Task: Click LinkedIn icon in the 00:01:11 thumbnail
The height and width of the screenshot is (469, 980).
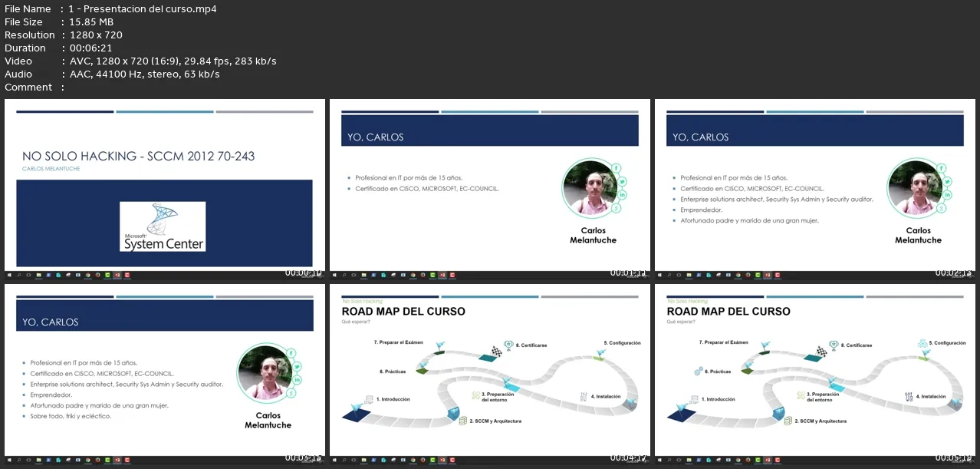Action: [622, 195]
